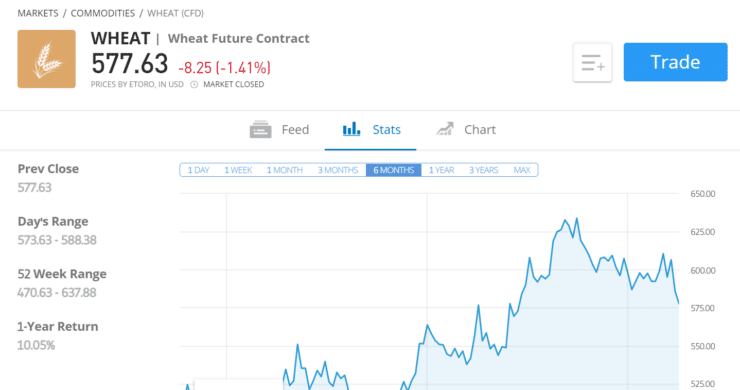This screenshot has width=740, height=390.
Task: Show the 3 YEARS chart range
Action: [x=483, y=170]
